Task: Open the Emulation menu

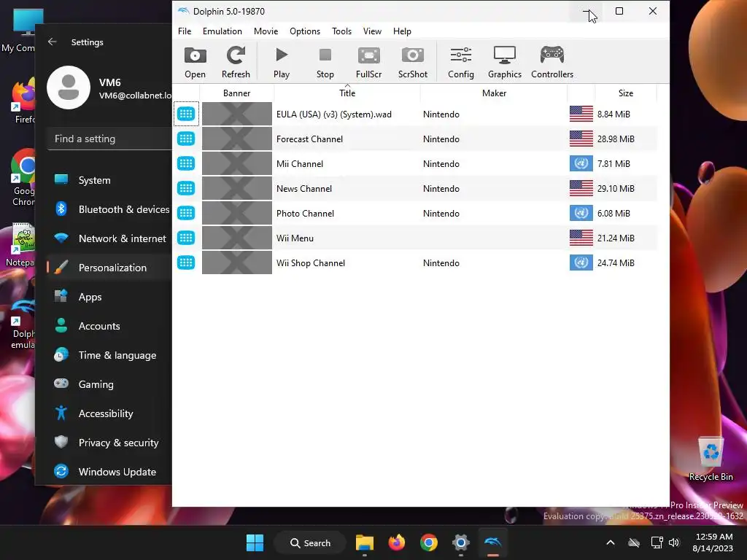Action: 222,31
